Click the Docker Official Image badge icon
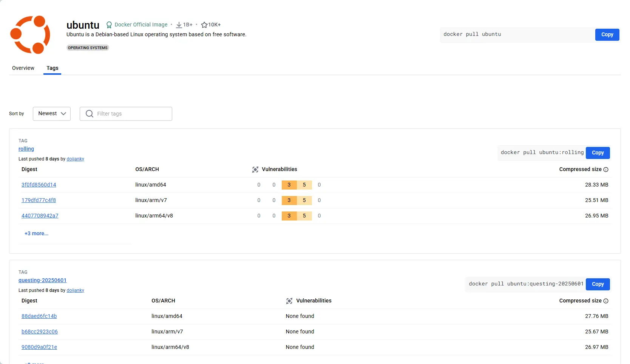This screenshot has width=630, height=364. (x=109, y=25)
